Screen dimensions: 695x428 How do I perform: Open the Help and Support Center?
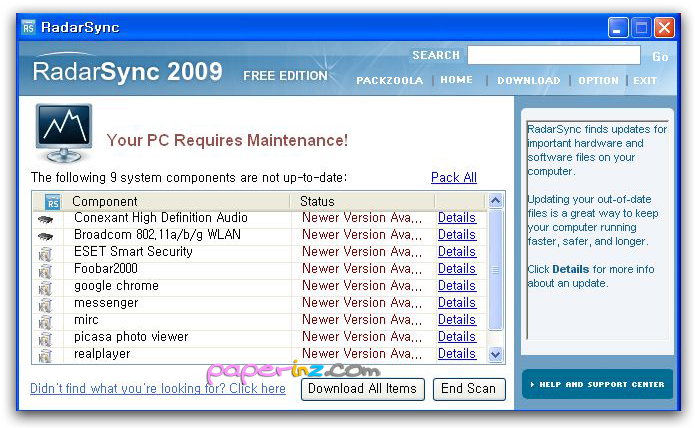pyautogui.click(x=597, y=384)
